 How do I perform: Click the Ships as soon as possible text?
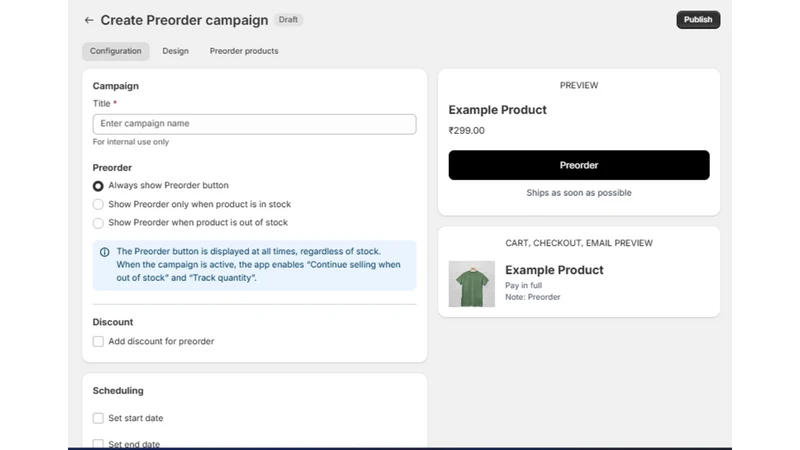(x=579, y=193)
